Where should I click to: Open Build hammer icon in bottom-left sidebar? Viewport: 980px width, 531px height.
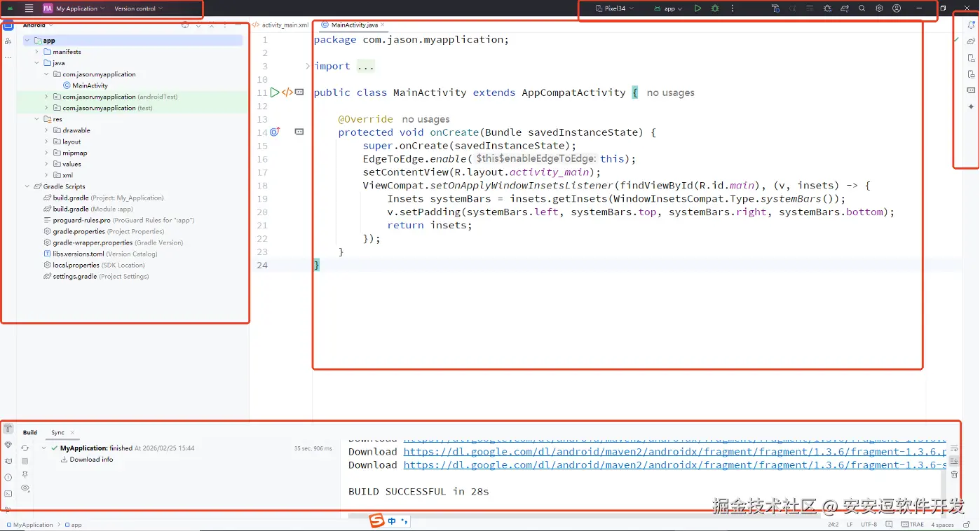(8, 429)
